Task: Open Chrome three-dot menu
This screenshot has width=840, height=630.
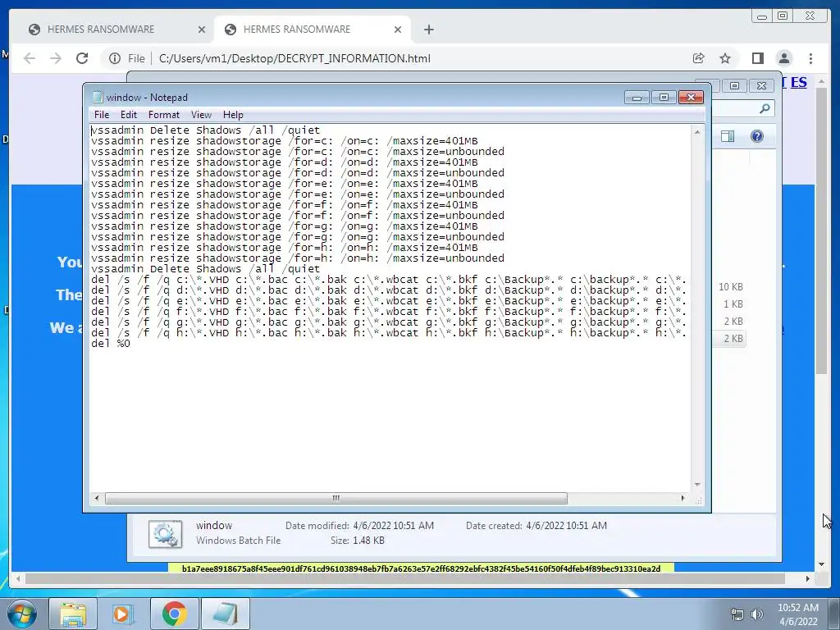Action: coord(810,58)
